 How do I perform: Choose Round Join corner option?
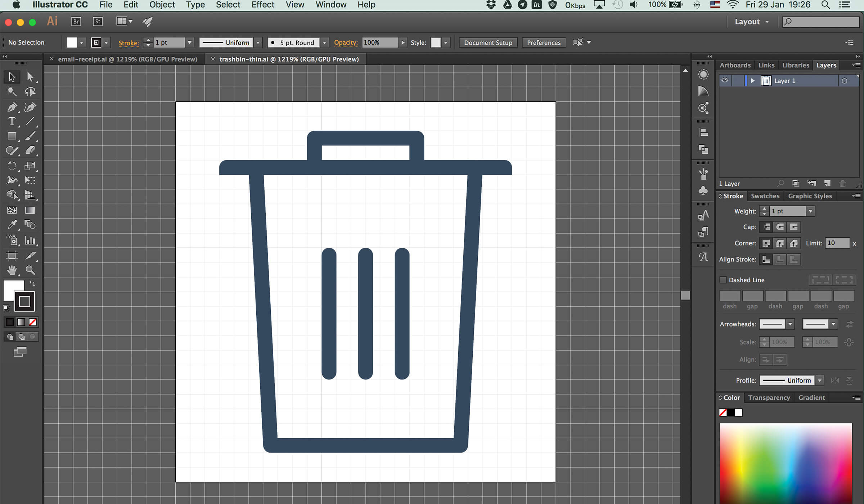tap(780, 243)
